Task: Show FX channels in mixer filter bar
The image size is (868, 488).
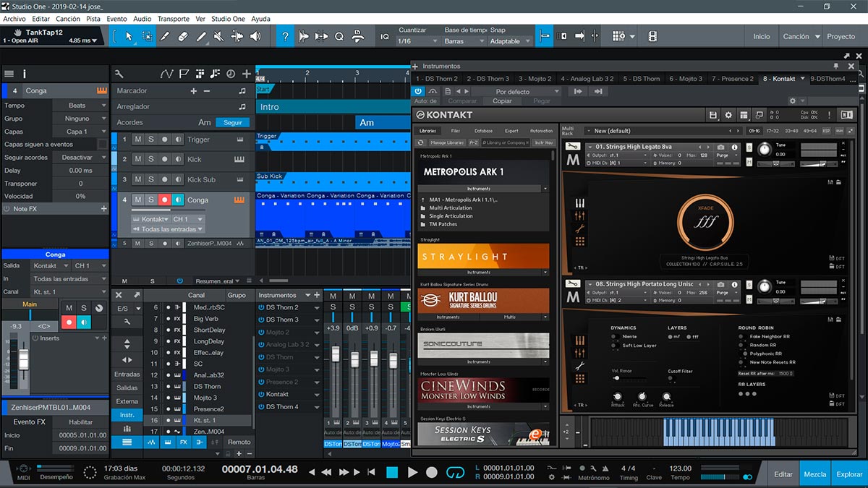Action: pyautogui.click(x=183, y=442)
